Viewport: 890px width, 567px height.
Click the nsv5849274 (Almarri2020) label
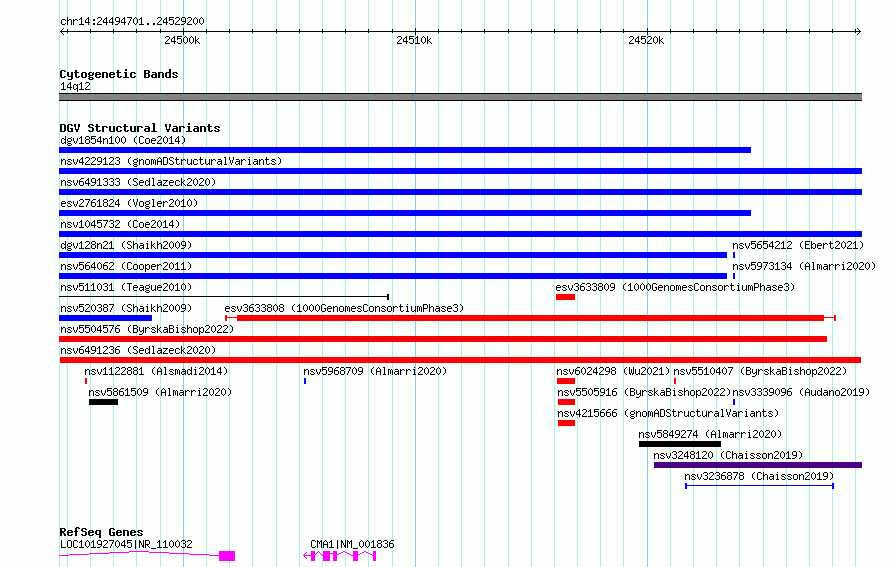tap(710, 434)
